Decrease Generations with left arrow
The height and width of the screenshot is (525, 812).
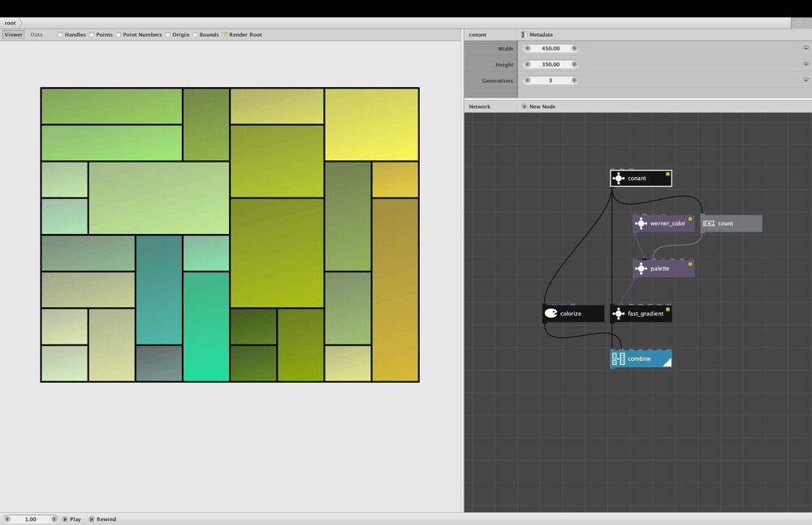pyautogui.click(x=528, y=80)
